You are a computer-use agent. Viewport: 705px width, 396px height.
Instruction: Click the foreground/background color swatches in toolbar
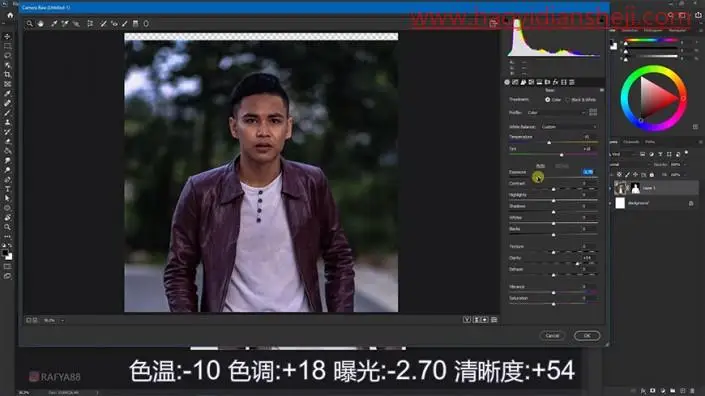click(7, 255)
